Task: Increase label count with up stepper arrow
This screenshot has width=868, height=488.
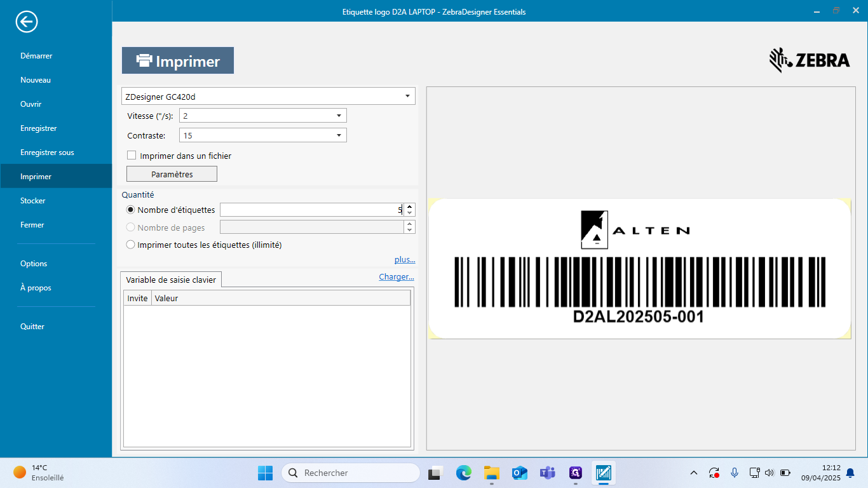Action: coord(410,207)
